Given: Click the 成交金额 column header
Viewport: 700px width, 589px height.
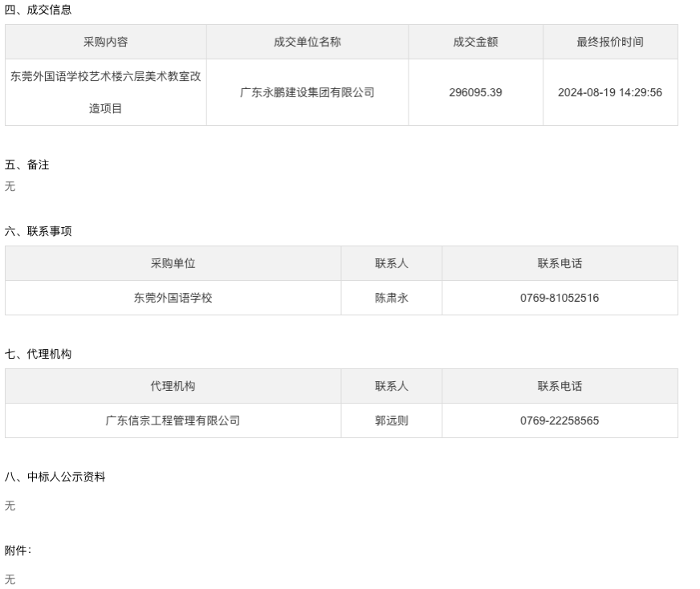Looking at the screenshot, I should coord(475,42).
